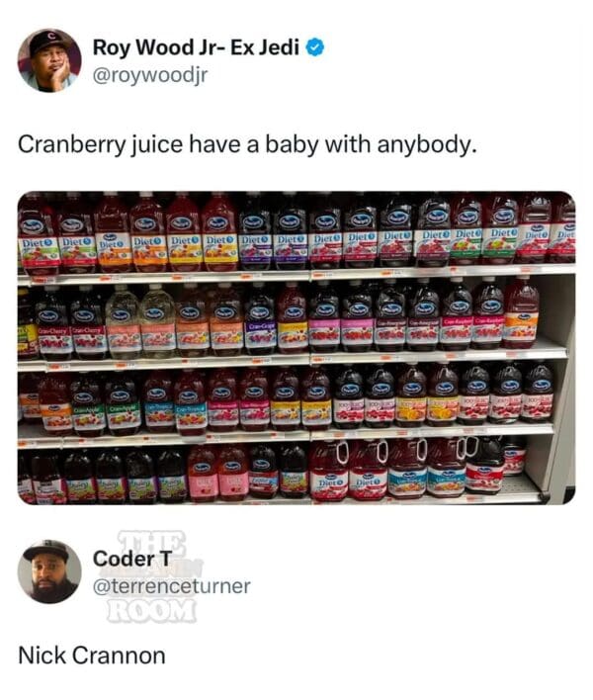The width and height of the screenshot is (593, 700).
Task: Click the short red-label bottle on bottom shelf
Action: click(x=514, y=456)
